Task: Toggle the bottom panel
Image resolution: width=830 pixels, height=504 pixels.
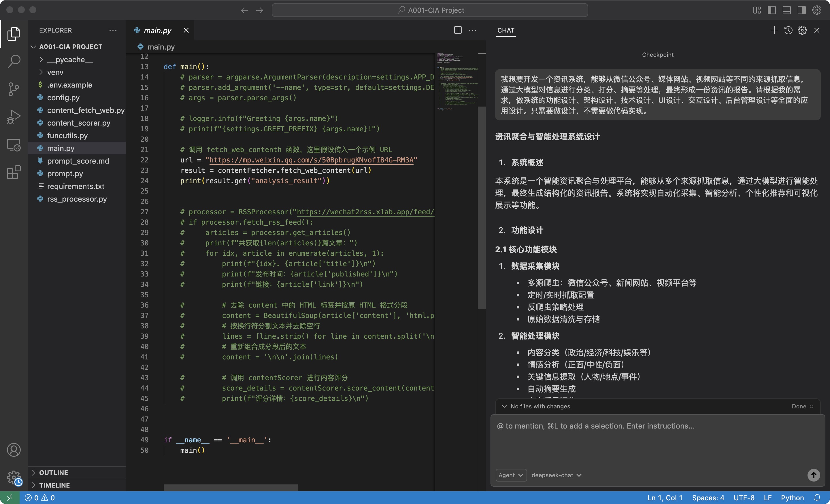Action: (x=786, y=10)
